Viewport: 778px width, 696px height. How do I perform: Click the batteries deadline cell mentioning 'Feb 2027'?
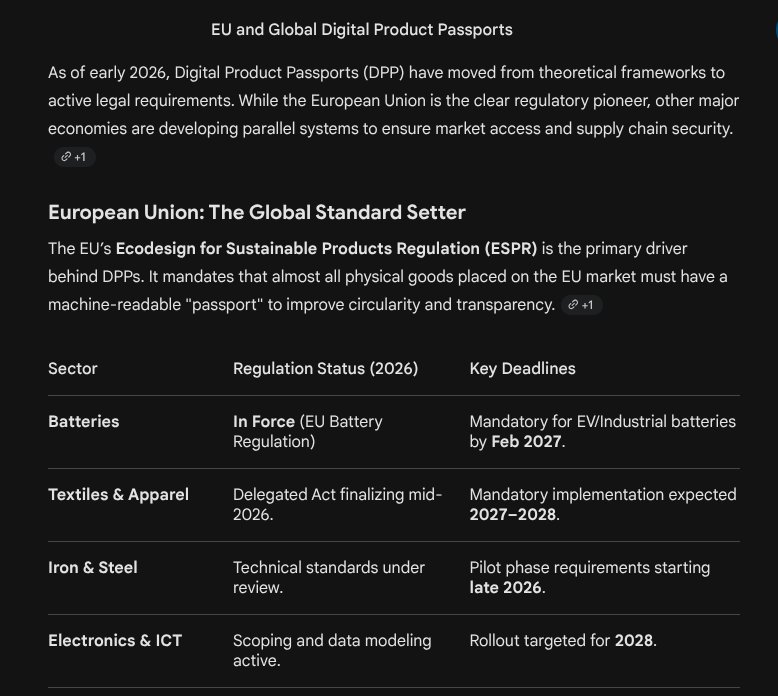[x=602, y=431]
